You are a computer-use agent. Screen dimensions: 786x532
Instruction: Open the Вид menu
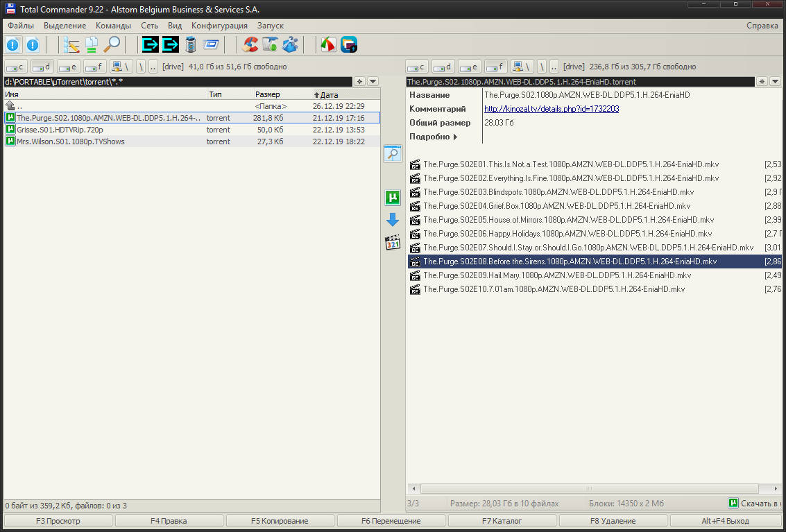coord(175,26)
